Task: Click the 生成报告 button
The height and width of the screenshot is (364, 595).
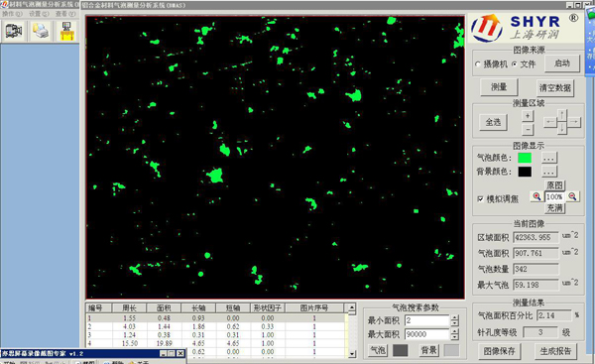Action: (555, 351)
